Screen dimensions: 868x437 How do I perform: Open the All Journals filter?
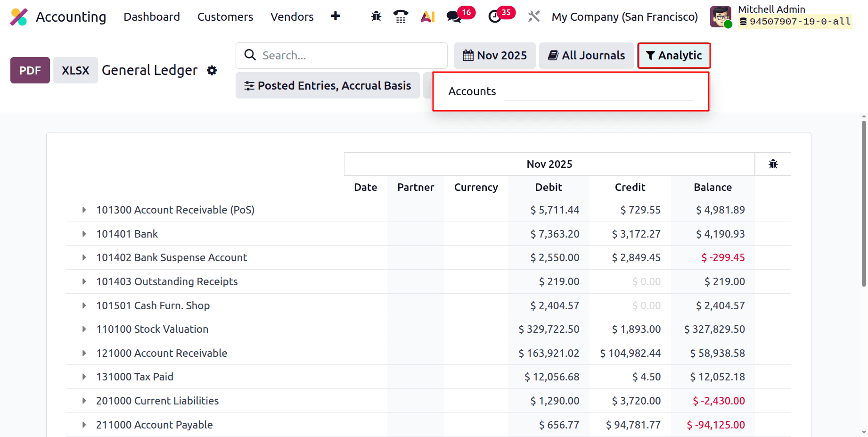pyautogui.click(x=587, y=56)
